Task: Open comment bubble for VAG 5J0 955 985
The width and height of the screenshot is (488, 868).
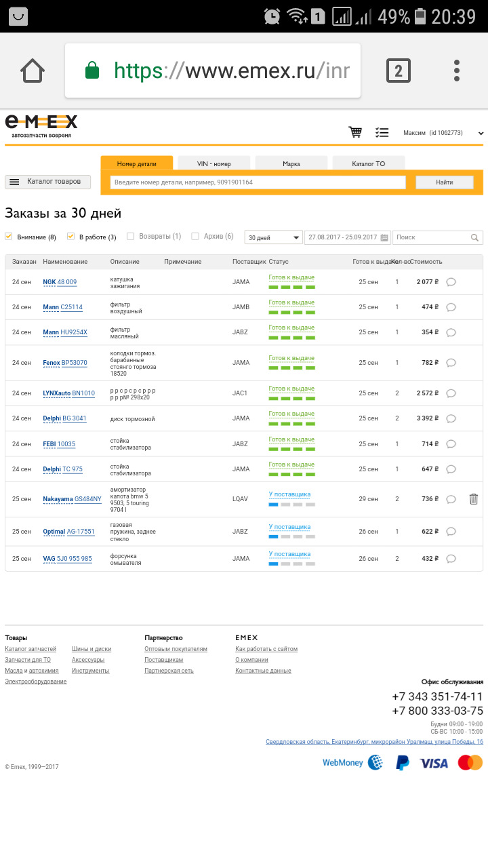Action: [x=451, y=559]
